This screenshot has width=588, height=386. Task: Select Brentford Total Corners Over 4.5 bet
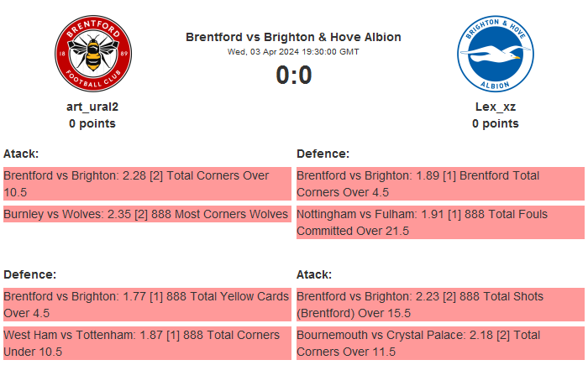439,184
